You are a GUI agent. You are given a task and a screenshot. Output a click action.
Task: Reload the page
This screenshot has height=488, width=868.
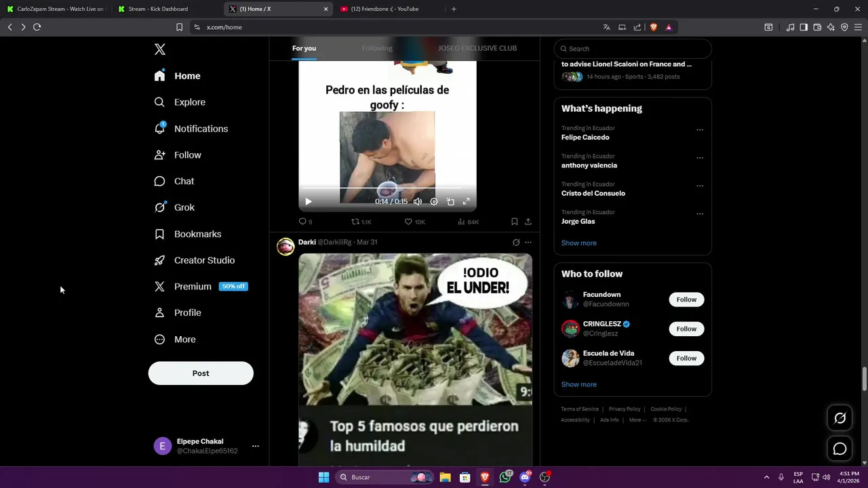click(x=37, y=27)
